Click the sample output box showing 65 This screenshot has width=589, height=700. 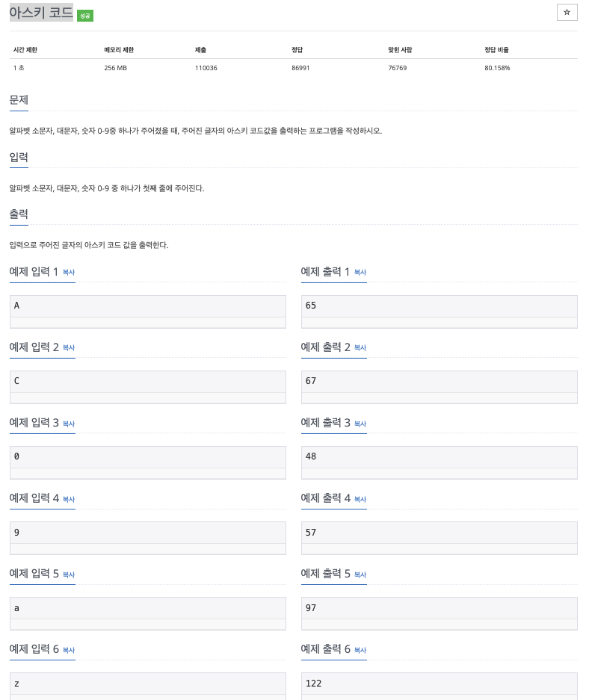coord(439,306)
